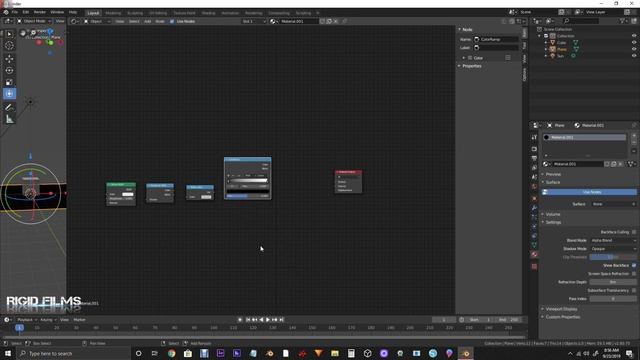
Task: Click the Material Output node header
Action: pos(348,172)
